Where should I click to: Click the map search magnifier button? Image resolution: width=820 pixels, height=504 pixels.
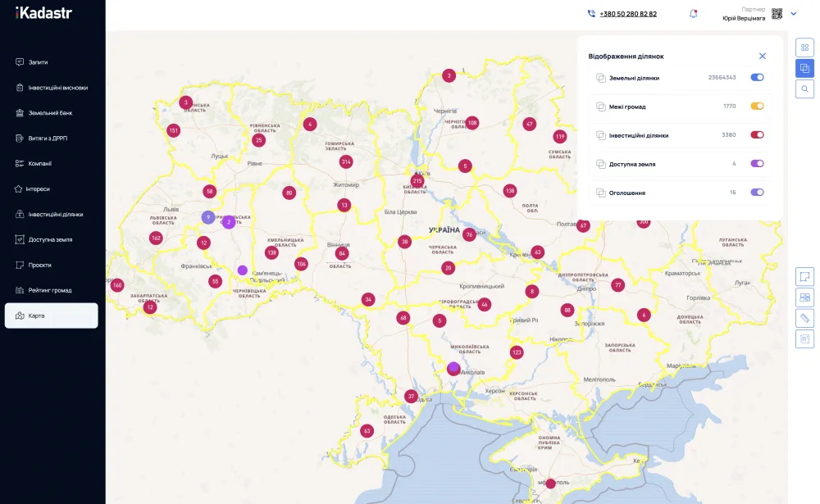804,89
